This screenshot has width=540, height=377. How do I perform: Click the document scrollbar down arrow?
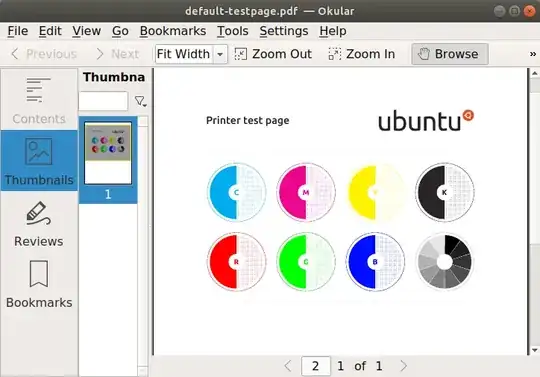pos(534,350)
